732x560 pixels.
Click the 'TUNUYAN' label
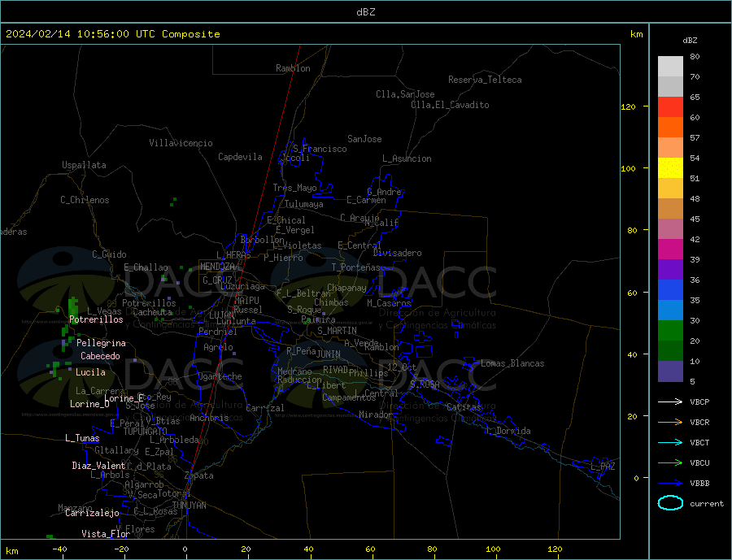189,506
